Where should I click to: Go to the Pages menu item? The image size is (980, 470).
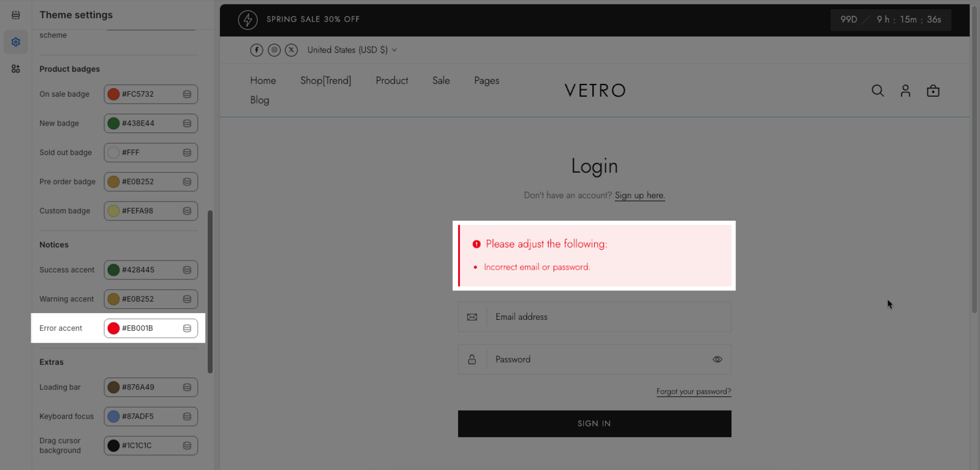tap(486, 81)
